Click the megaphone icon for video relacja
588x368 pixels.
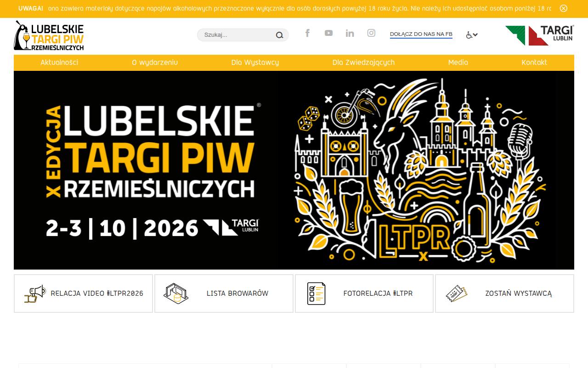tap(35, 293)
